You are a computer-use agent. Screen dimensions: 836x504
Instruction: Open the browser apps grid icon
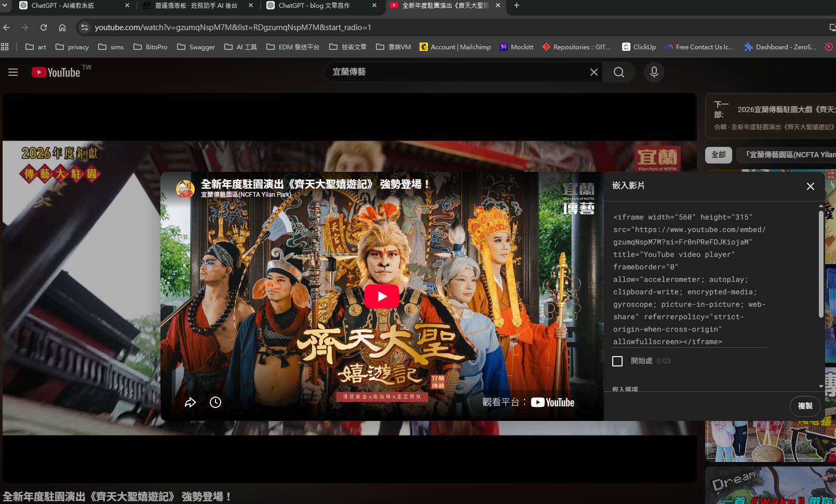(x=5, y=47)
